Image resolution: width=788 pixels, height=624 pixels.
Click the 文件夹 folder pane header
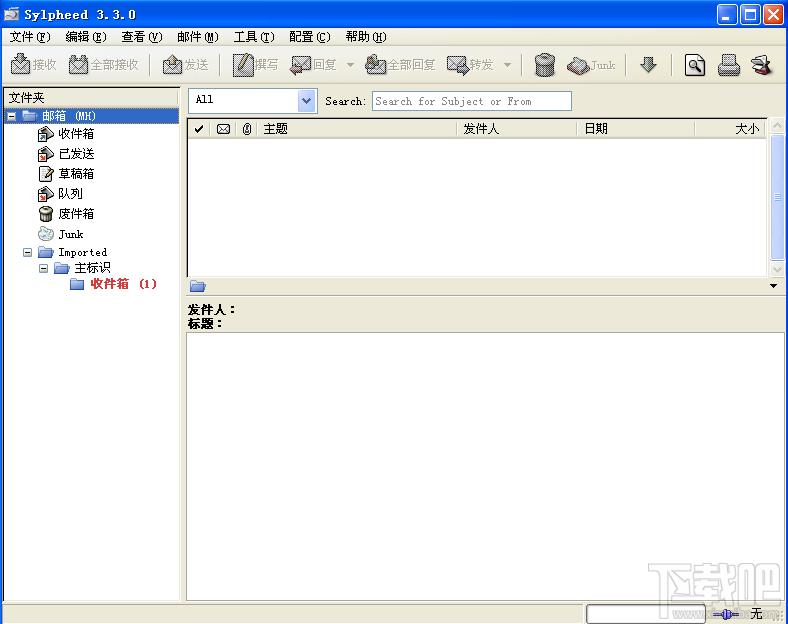(91, 97)
